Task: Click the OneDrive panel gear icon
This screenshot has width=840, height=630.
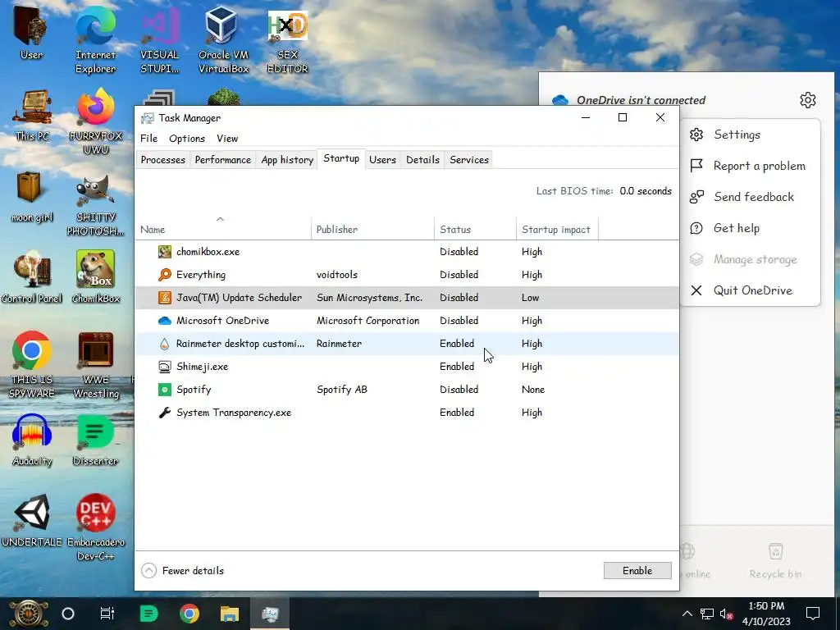Action: pos(807,99)
